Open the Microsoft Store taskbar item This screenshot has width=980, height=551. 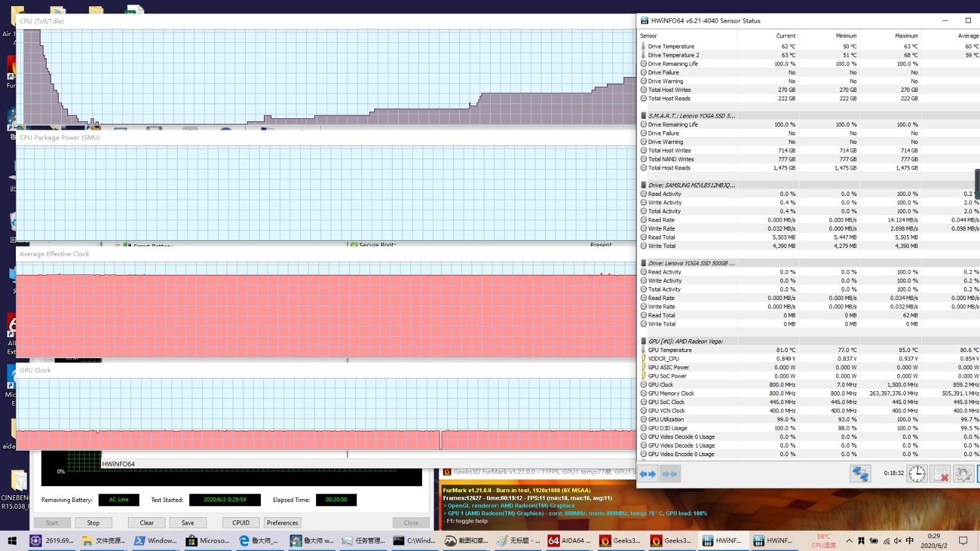coord(208,541)
